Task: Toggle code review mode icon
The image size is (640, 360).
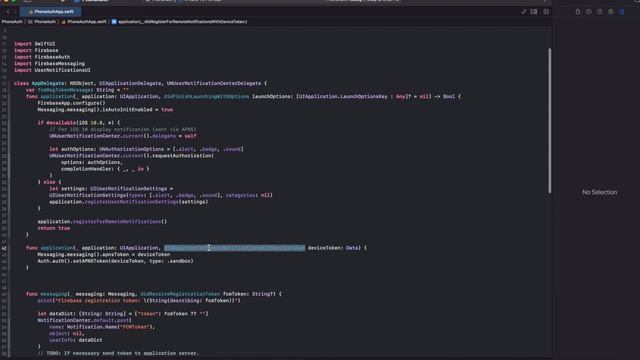Action: [524, 12]
